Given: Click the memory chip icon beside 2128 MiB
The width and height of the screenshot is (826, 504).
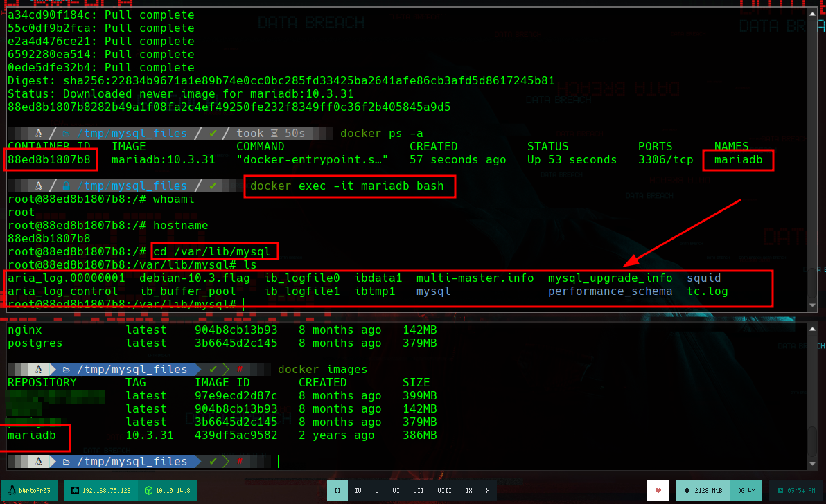Looking at the screenshot, I should [x=687, y=490].
